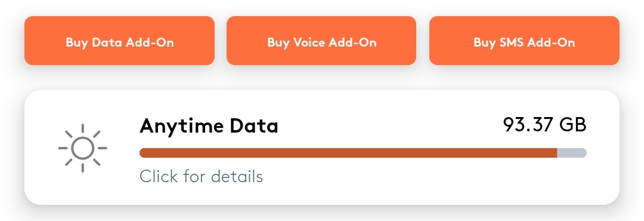Viewport: 644px width, 221px height.
Task: Click the word details under the usage bar
Action: pos(237,177)
